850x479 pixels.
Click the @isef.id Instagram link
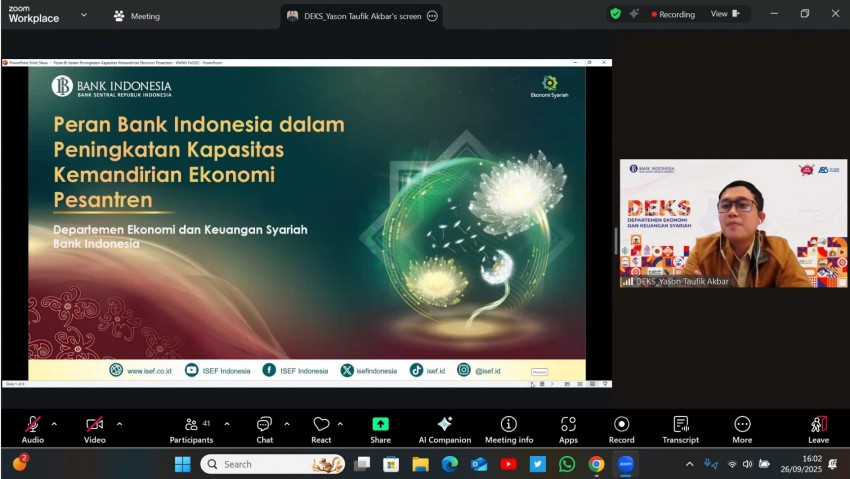click(479, 371)
